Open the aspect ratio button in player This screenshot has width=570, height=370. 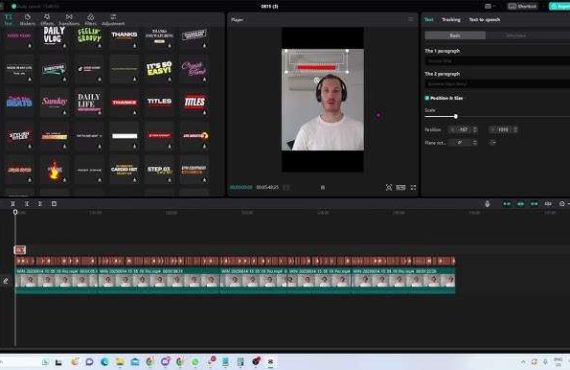point(401,188)
